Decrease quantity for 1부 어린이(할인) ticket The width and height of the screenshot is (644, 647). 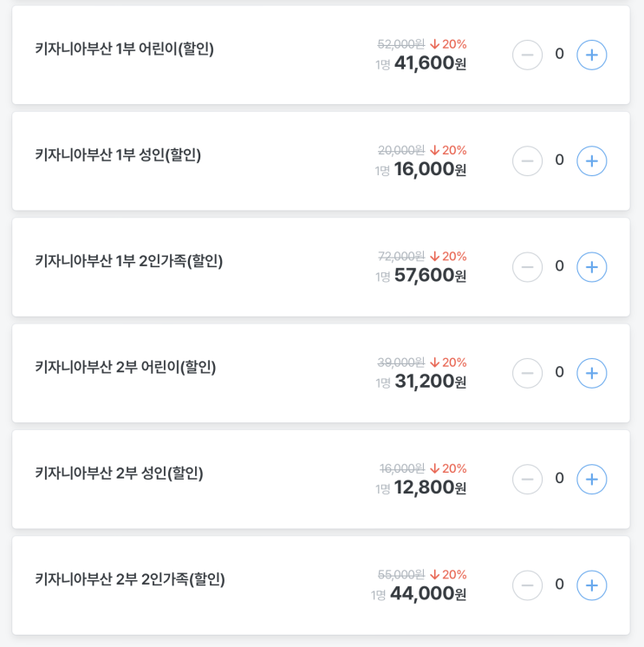[x=527, y=55]
